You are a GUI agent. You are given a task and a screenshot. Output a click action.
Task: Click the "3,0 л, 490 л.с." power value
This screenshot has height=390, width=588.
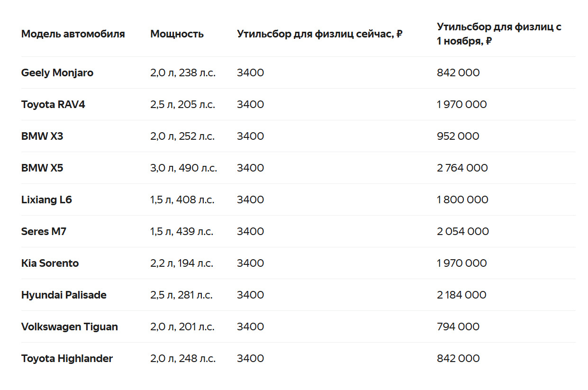click(183, 168)
